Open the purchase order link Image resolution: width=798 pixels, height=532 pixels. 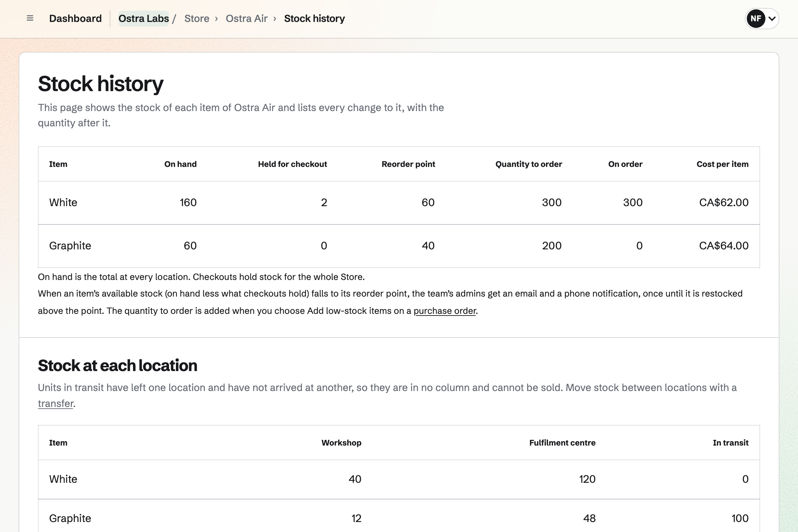click(x=445, y=311)
